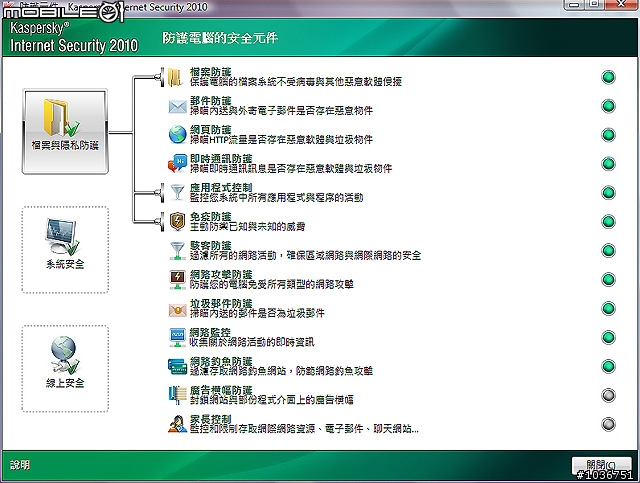Viewport: 640px width, 483px height.
Task: Click description text 主動防禦已知與未知的威脅
Action: [x=247, y=227]
